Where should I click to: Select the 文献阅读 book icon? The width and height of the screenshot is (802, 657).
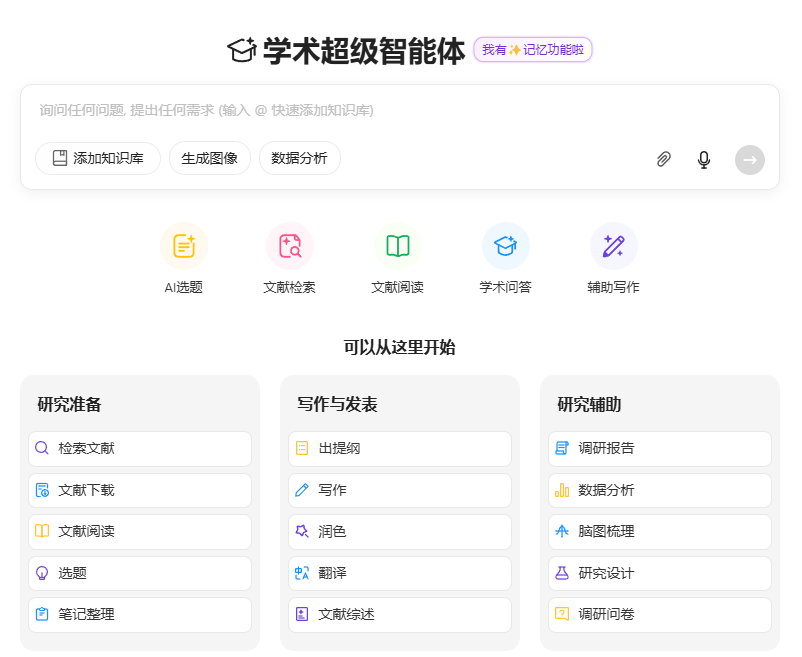[x=398, y=247]
